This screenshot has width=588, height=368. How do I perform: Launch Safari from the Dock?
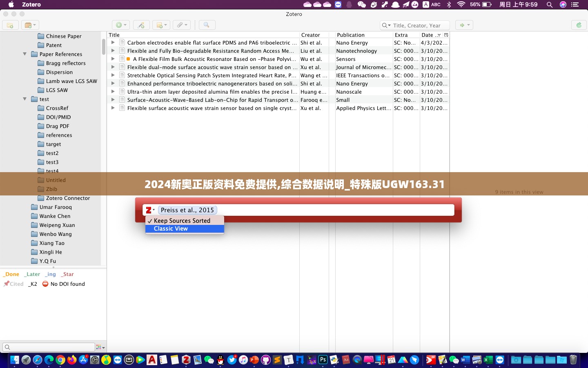(38, 360)
